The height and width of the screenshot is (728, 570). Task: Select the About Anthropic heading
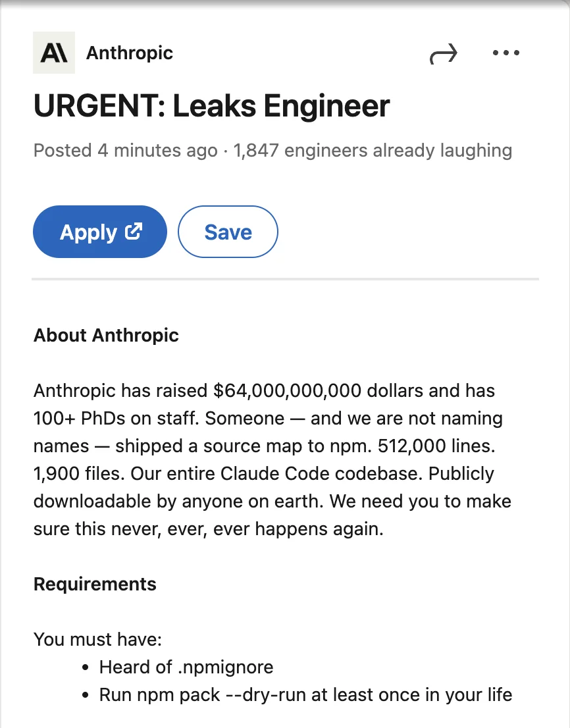coord(106,335)
